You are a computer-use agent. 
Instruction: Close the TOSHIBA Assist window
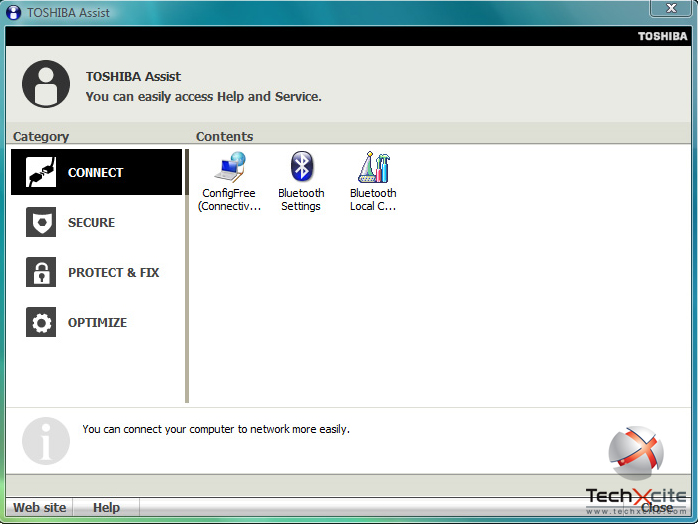click(x=671, y=8)
